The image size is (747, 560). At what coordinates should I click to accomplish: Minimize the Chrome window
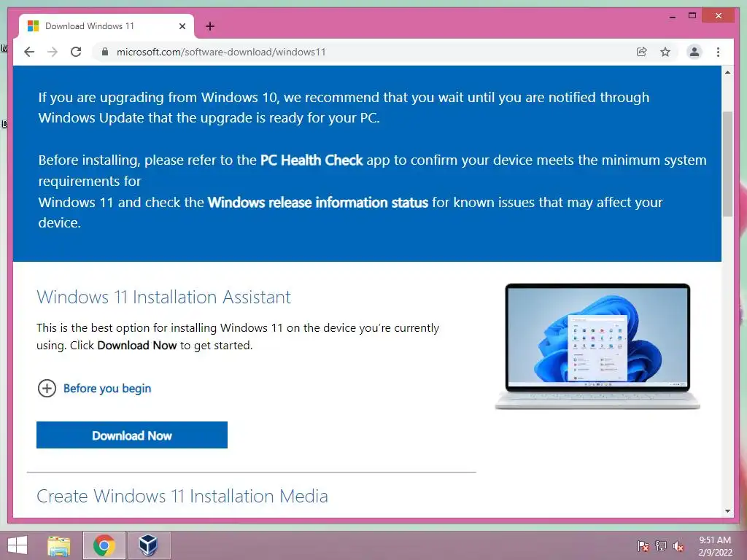point(672,16)
